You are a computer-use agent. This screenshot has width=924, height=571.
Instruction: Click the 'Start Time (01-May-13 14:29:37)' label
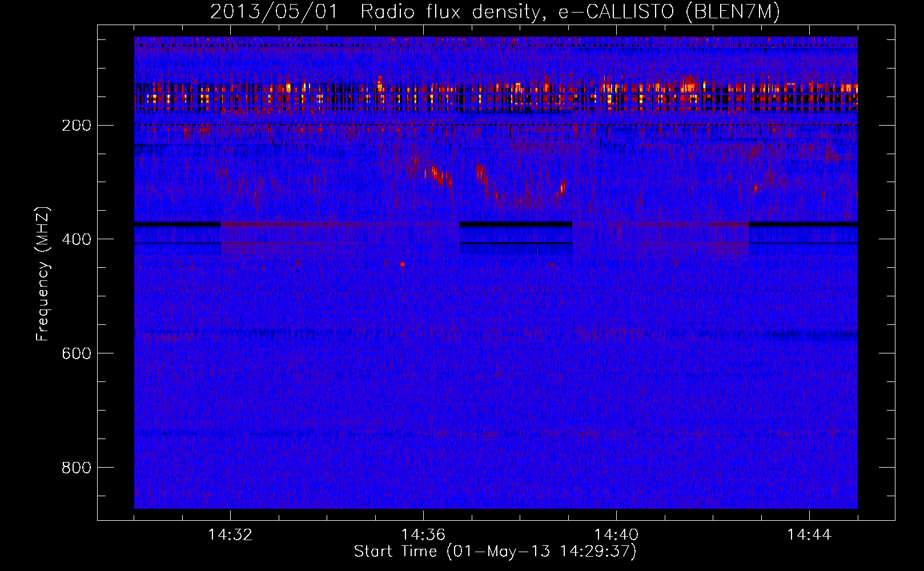point(495,552)
